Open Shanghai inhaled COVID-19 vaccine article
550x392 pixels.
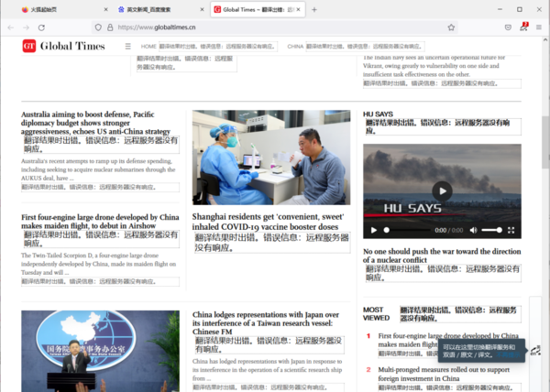point(268,222)
